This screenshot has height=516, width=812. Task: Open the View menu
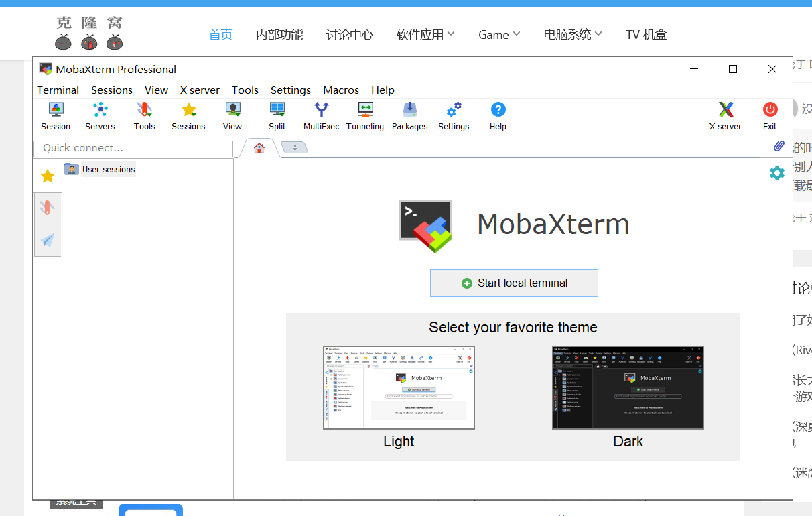pos(156,90)
